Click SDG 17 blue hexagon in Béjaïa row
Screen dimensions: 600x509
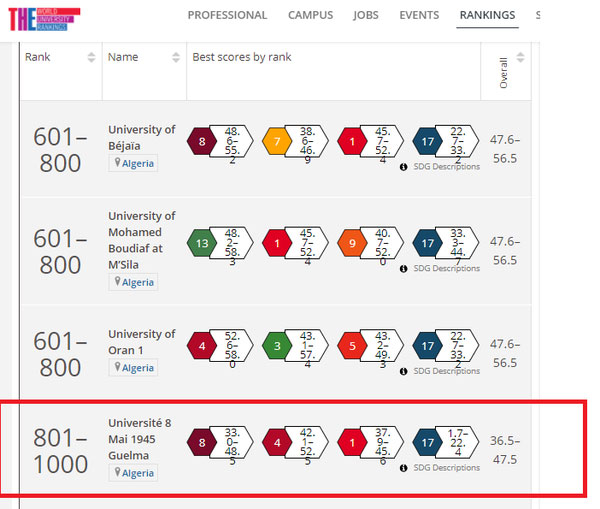[x=427, y=141]
